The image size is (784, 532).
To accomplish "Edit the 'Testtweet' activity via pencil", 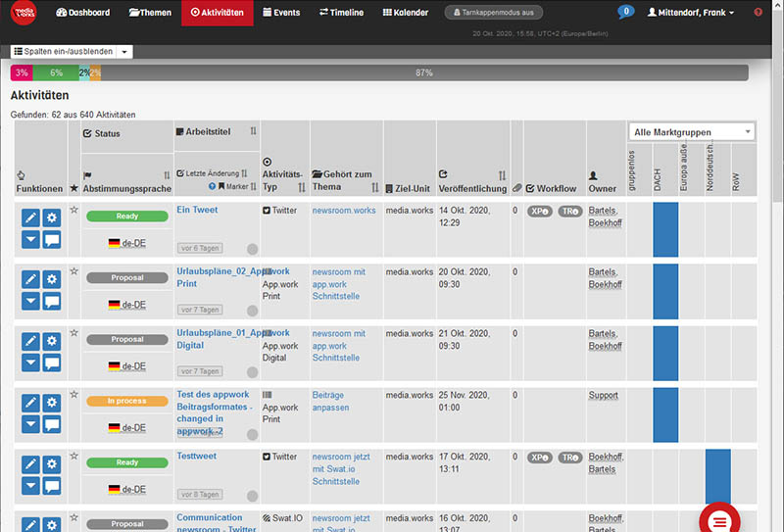I will [x=30, y=463].
